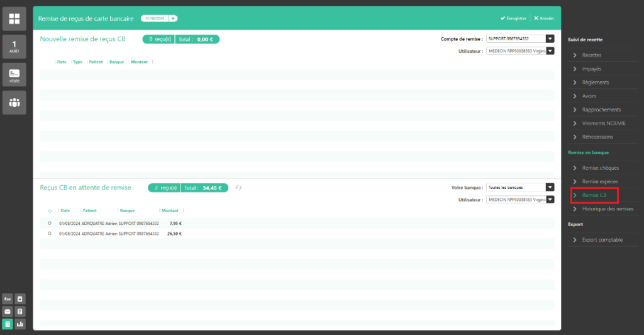
Task: Click the fse icon button
Action: point(8,298)
